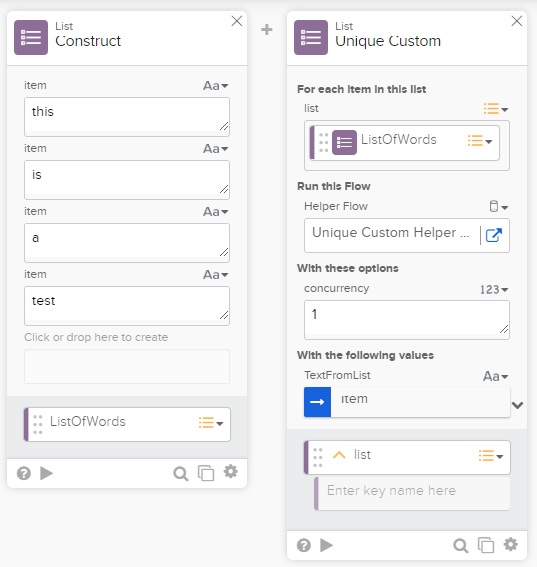537x567 pixels.
Task: Collapse the list output with orange chevron
Action: [339, 455]
